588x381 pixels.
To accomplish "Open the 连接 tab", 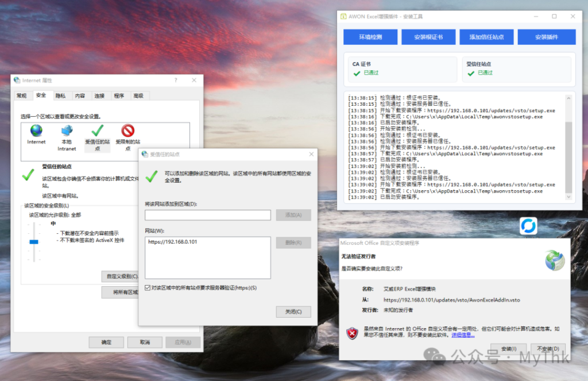I will [100, 96].
